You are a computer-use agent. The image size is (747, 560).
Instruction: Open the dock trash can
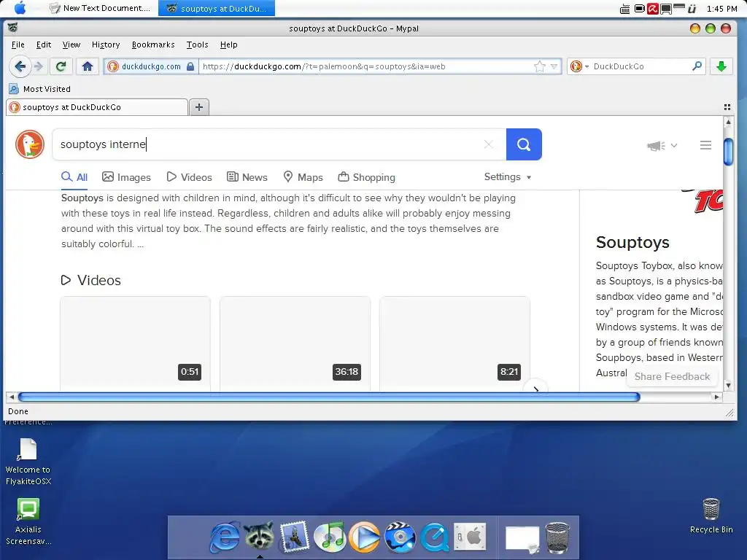click(x=557, y=538)
